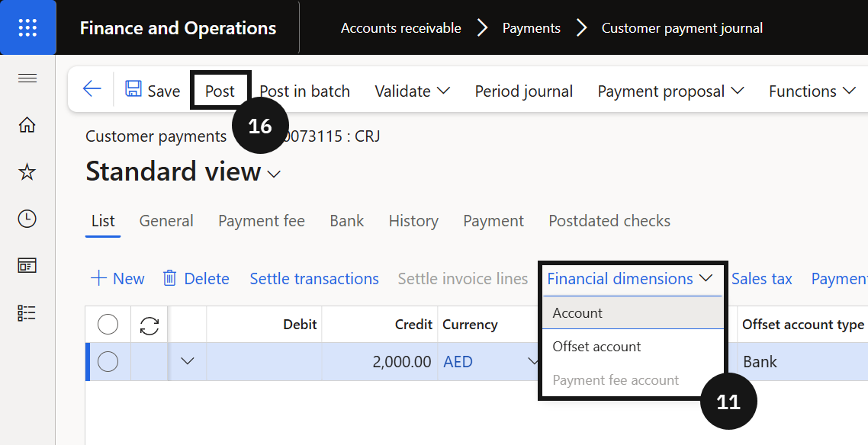
Task: Switch to the History tab
Action: click(413, 221)
